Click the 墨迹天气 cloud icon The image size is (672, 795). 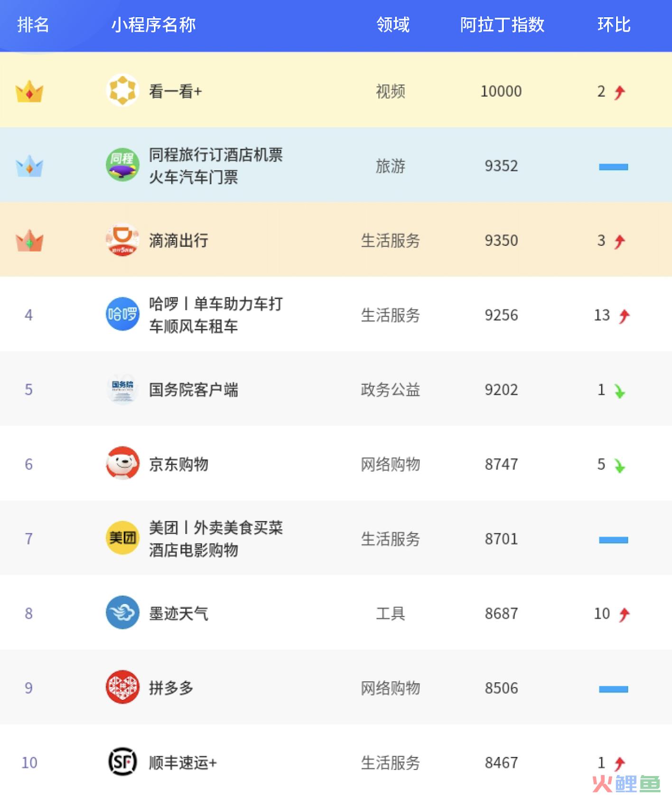tap(122, 612)
